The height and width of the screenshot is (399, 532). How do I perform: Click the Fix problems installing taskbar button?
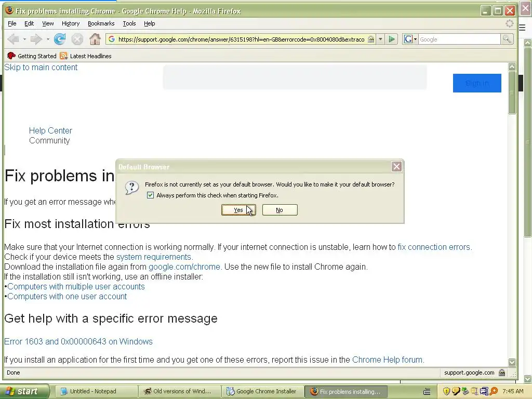point(345,392)
